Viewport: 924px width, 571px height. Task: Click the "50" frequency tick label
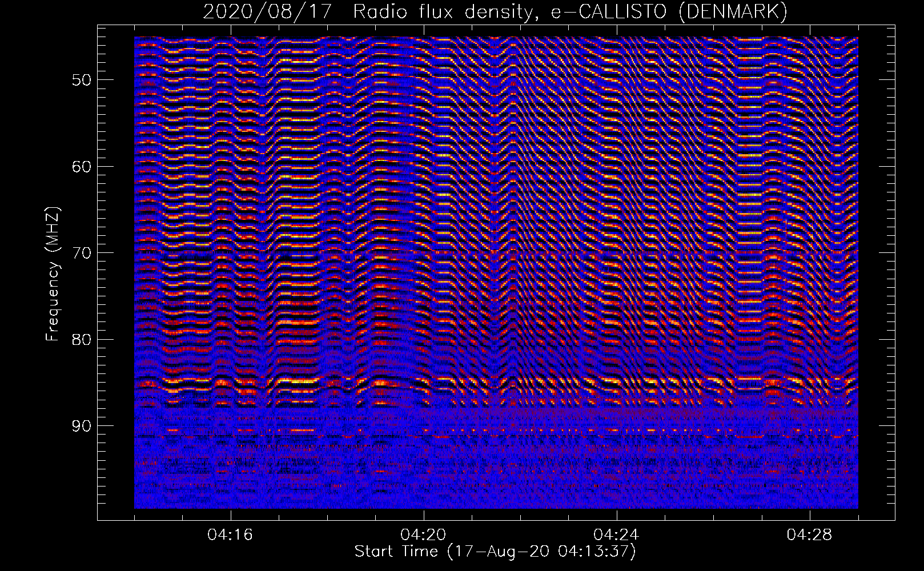click(82, 79)
